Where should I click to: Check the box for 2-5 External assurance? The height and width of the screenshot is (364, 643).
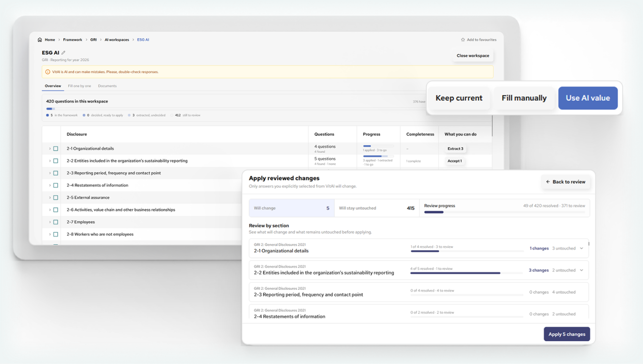[x=55, y=197]
